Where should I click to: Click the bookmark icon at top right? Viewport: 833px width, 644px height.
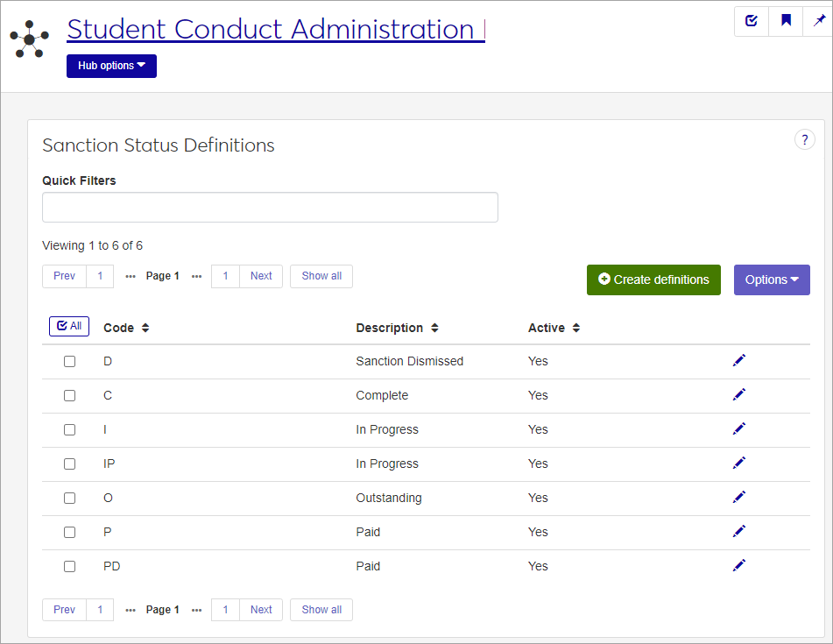(786, 21)
